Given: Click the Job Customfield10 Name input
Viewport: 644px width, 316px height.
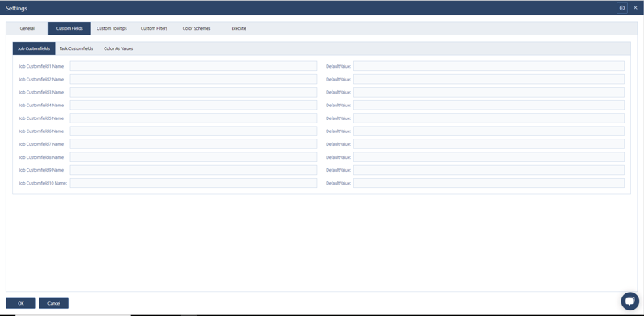Looking at the screenshot, I should pos(193,183).
